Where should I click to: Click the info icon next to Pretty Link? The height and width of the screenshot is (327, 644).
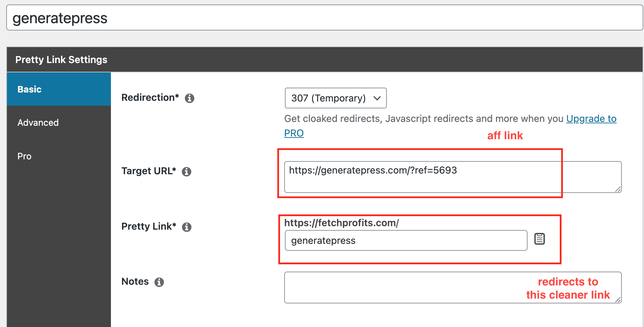click(187, 227)
